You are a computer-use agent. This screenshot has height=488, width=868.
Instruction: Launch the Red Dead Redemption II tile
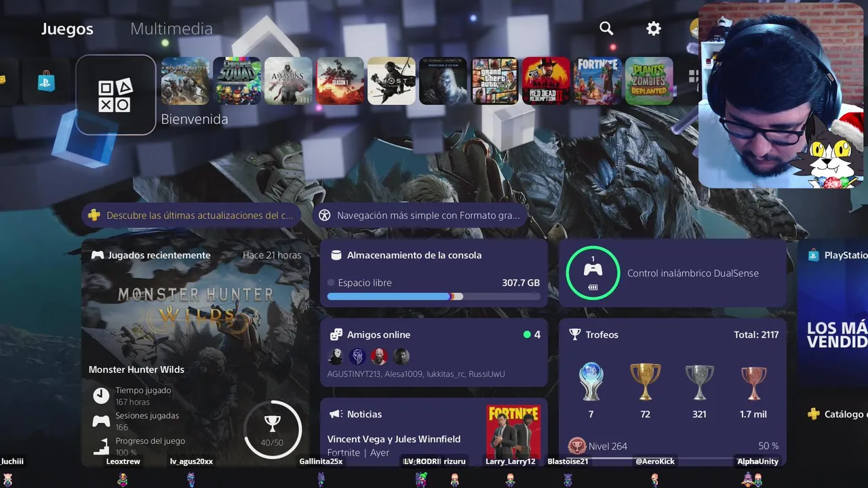click(x=547, y=81)
